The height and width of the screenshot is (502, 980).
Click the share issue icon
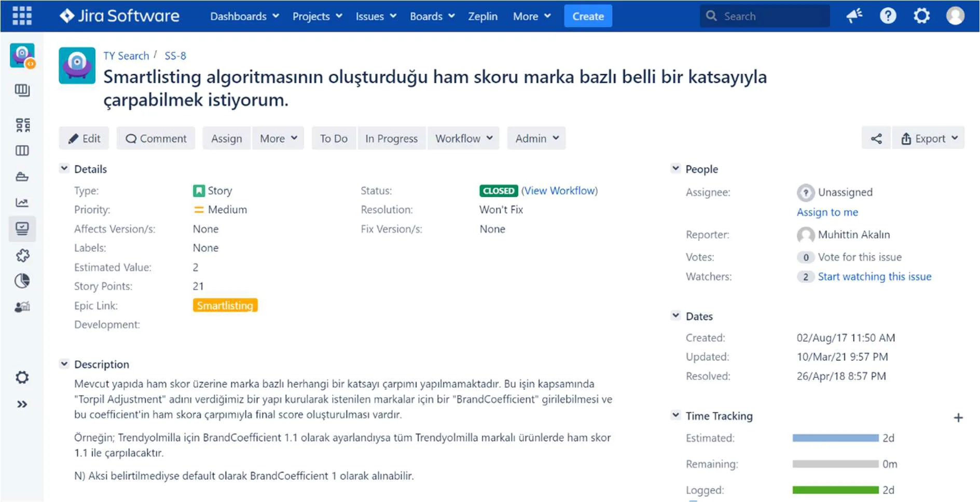pos(876,139)
